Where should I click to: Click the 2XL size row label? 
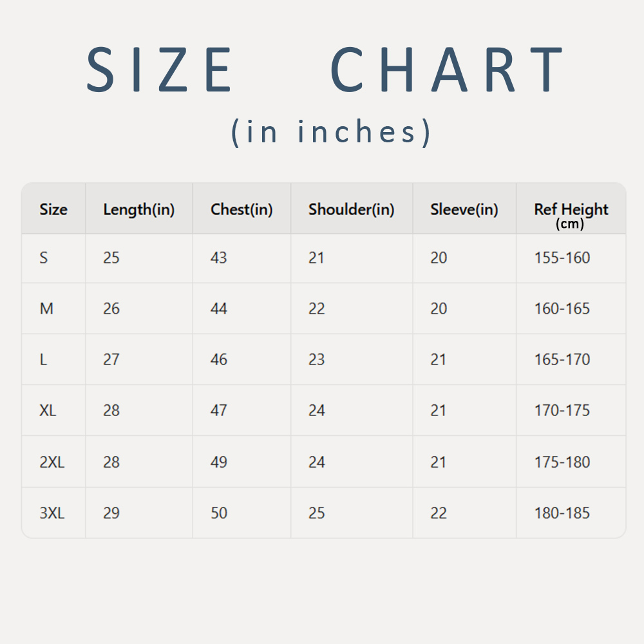tap(52, 462)
